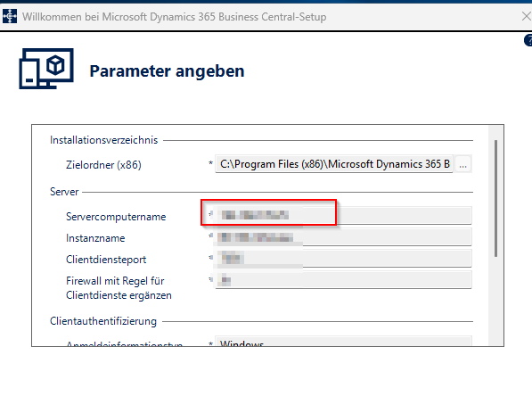Click the Clientauthentifizierung section heading
Screen dimensions: 532x405
coord(103,321)
